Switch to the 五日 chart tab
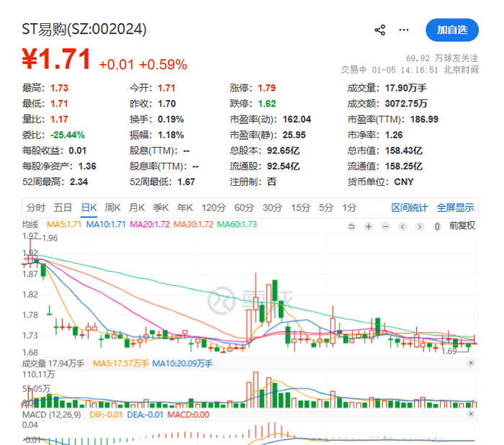 (x=63, y=207)
